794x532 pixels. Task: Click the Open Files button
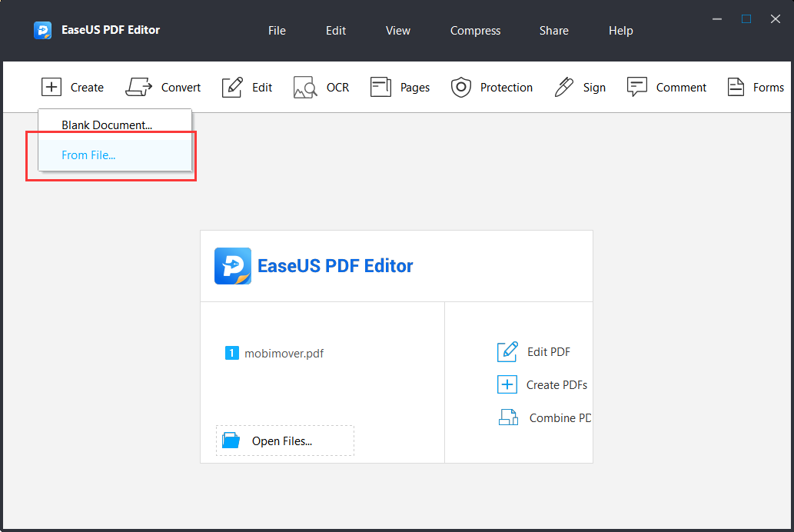pyautogui.click(x=284, y=440)
